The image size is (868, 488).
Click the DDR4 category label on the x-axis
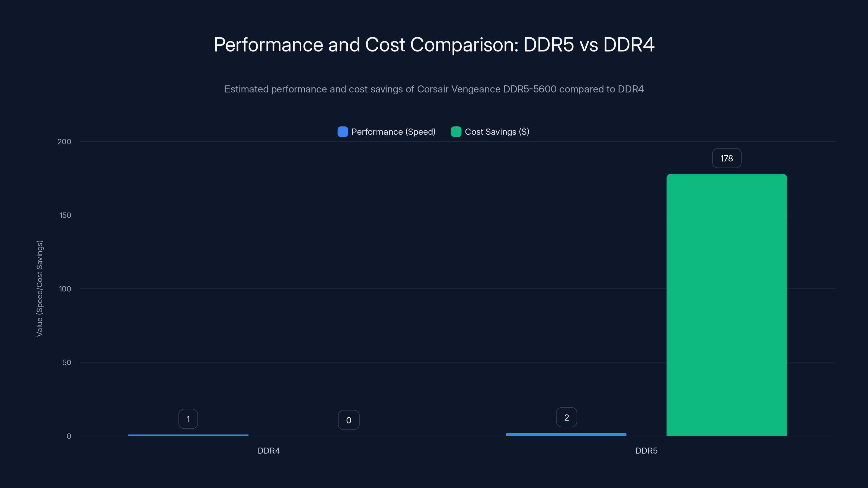coord(269,450)
